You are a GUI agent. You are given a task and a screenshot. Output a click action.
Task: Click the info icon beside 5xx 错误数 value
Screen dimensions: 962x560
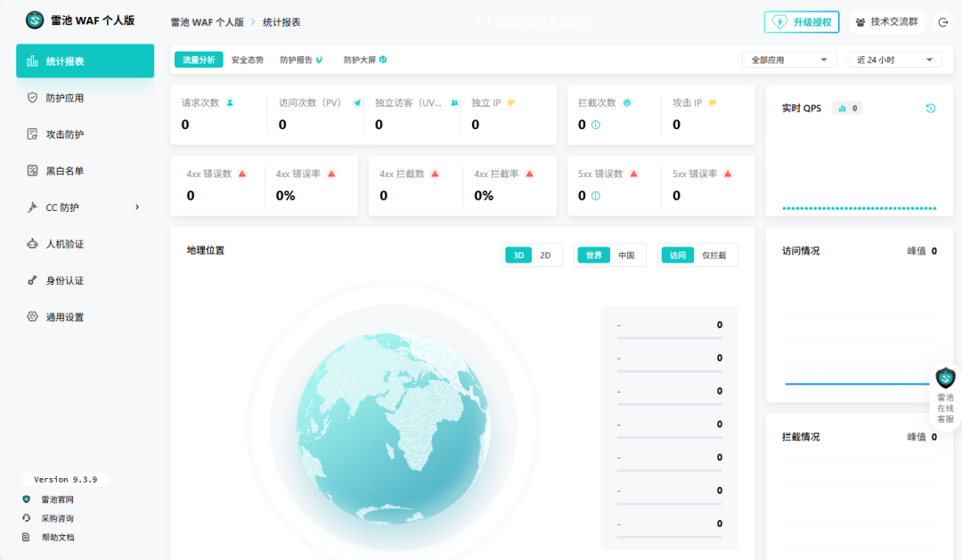coord(596,196)
